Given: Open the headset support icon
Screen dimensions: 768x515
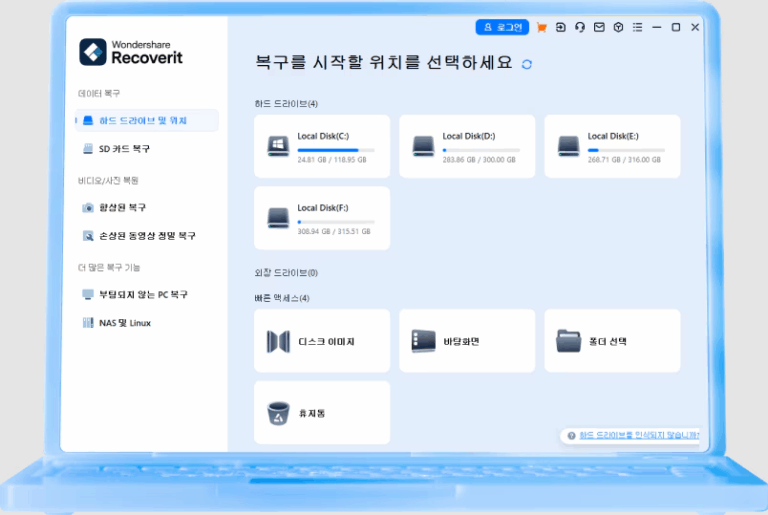Looking at the screenshot, I should [x=580, y=27].
